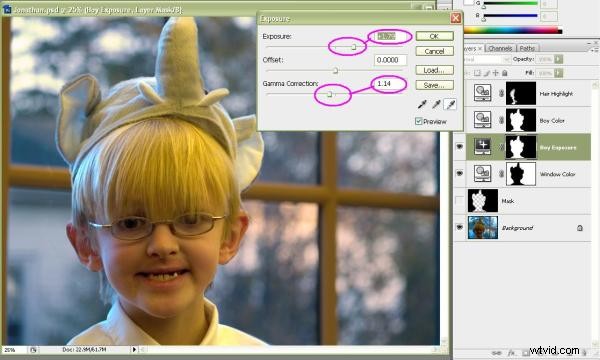The image size is (600, 360).
Task: Select the black point eyedropper in Exposure dialog
Action: tap(422, 104)
